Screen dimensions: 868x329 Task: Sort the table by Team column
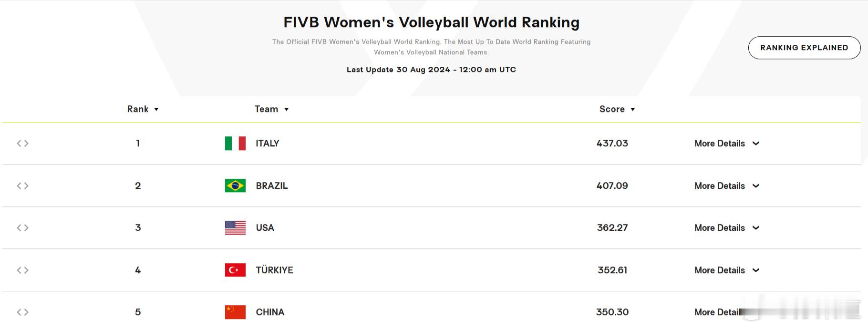point(272,109)
